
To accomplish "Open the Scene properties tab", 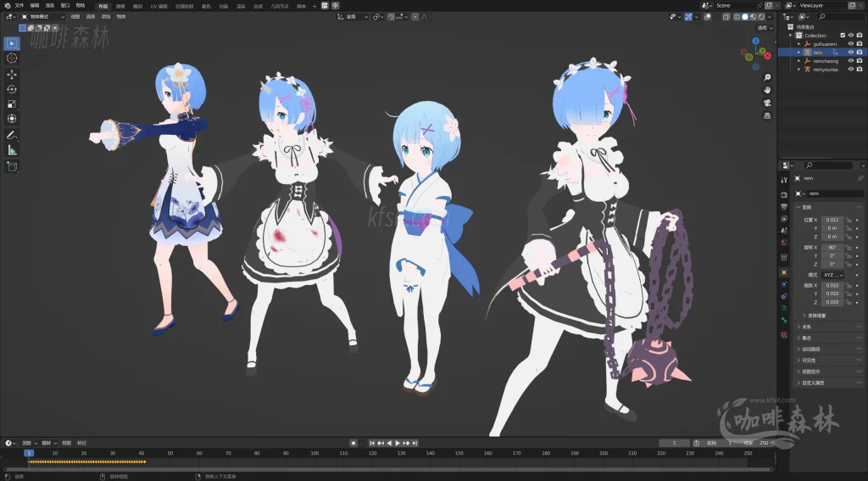I will coord(784,231).
